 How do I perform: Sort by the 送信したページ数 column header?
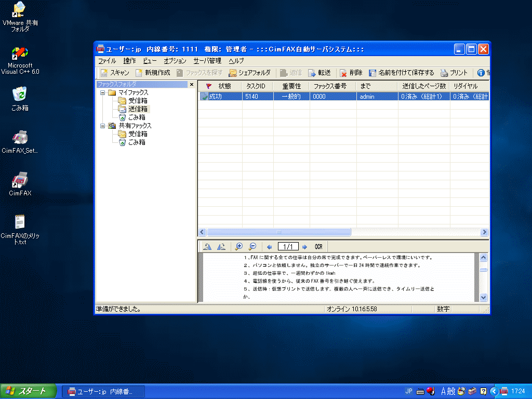[x=424, y=86]
